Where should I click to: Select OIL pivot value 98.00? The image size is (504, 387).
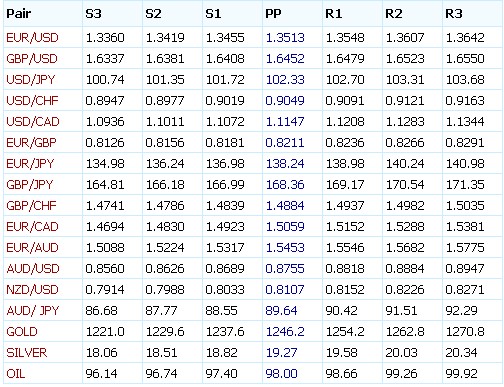coord(281,374)
